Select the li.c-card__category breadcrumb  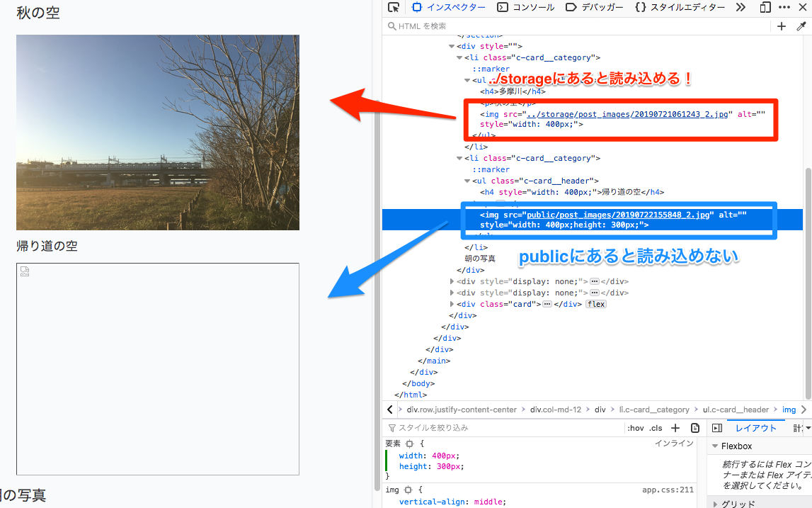[654, 410]
